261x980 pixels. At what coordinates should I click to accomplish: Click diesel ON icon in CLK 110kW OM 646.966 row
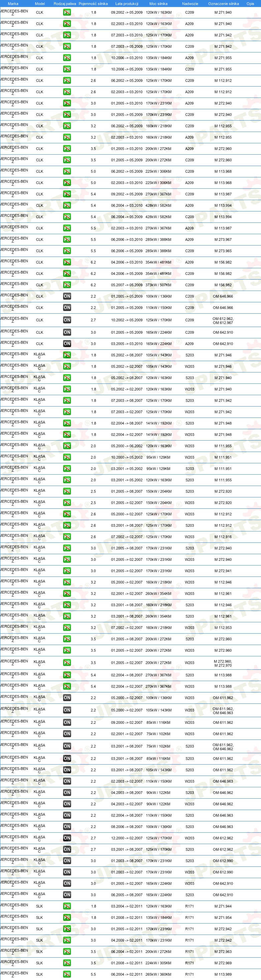point(67,308)
